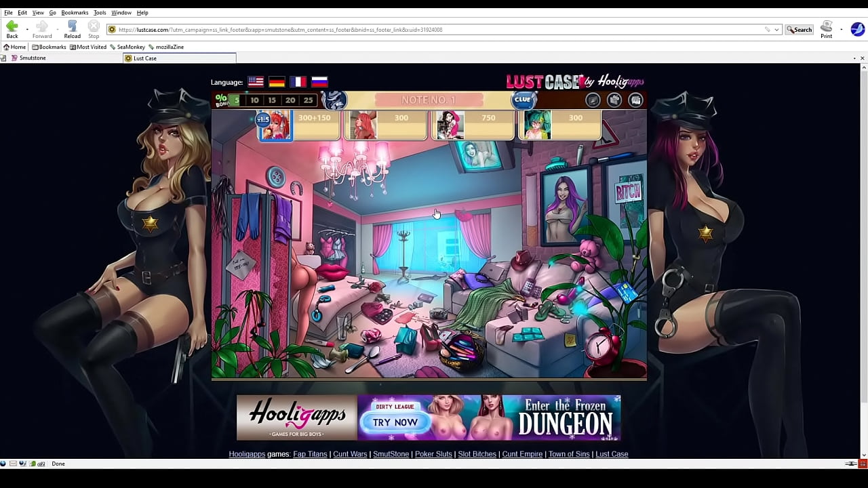Click TRY NOW in the Dirty League banner
Viewport: 868px width, 488px height.
[x=396, y=422]
